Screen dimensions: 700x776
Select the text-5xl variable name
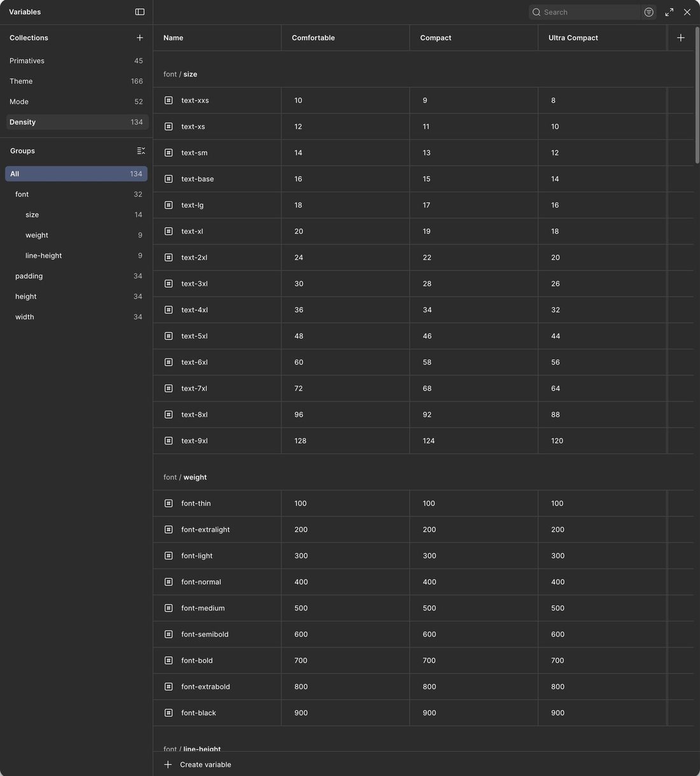coord(194,336)
